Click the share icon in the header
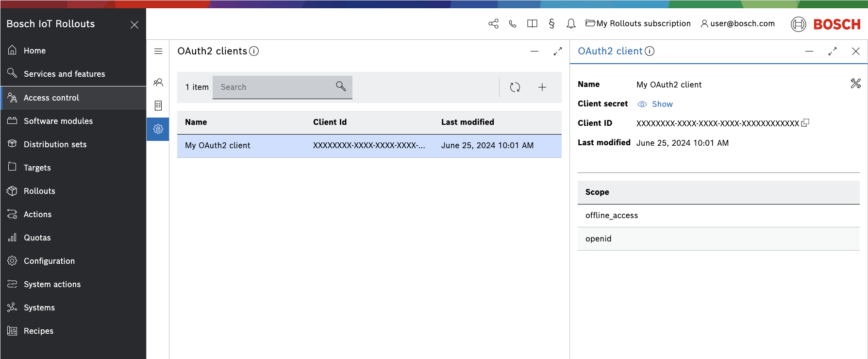868x359 pixels. 493,24
